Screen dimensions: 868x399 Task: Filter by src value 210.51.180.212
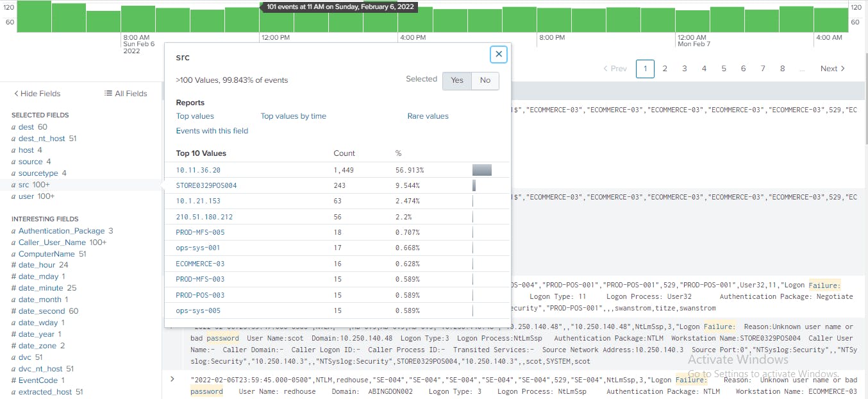[x=204, y=217]
